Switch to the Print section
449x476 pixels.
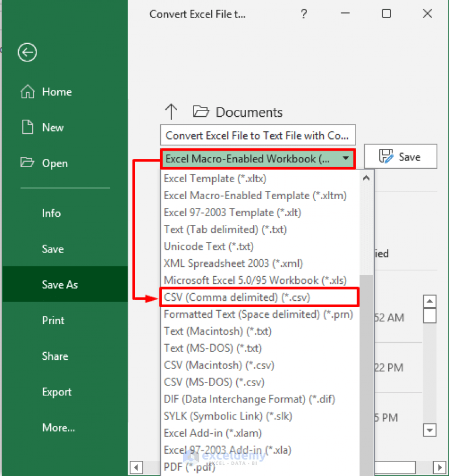coord(53,320)
